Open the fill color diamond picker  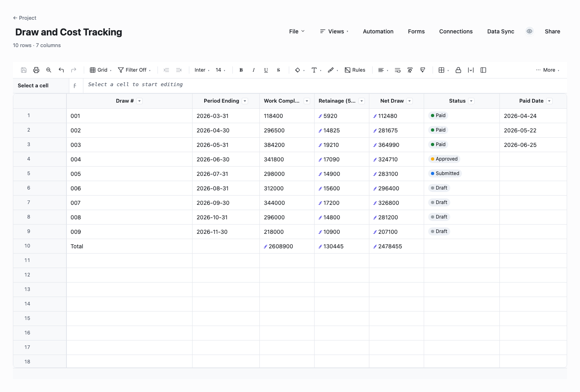(x=300, y=70)
